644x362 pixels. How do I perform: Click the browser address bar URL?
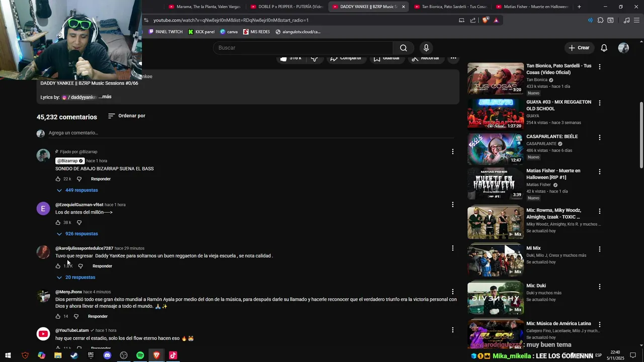click(231, 20)
